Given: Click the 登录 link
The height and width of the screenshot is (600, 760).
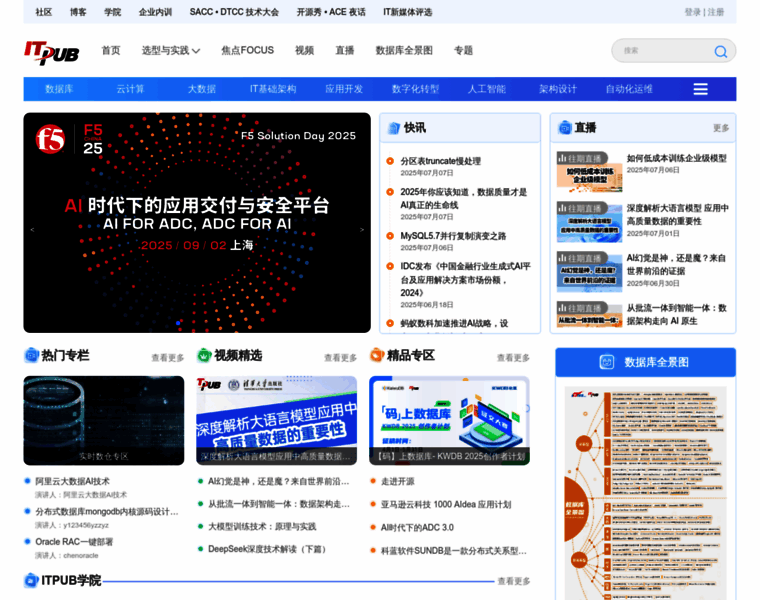Looking at the screenshot, I should [693, 12].
